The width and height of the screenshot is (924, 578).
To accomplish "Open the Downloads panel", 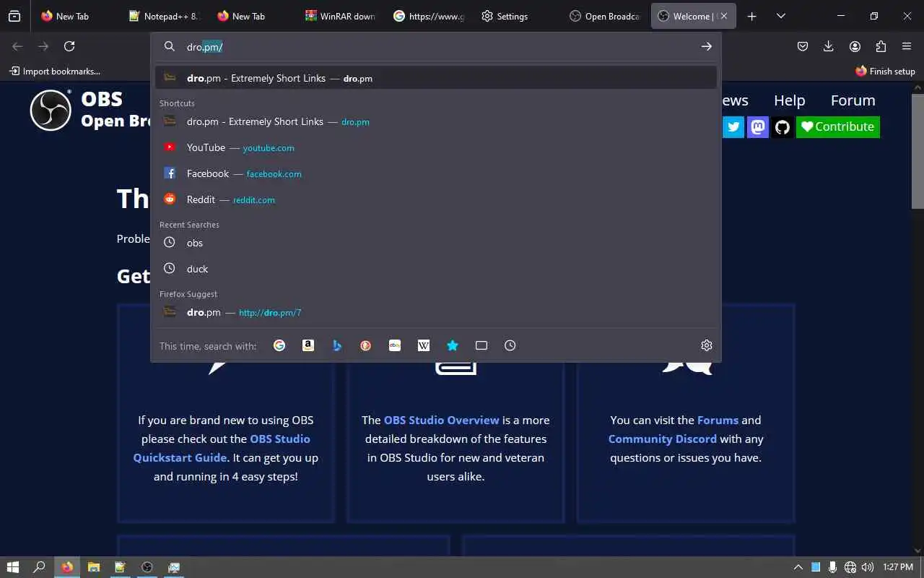I will (x=829, y=46).
